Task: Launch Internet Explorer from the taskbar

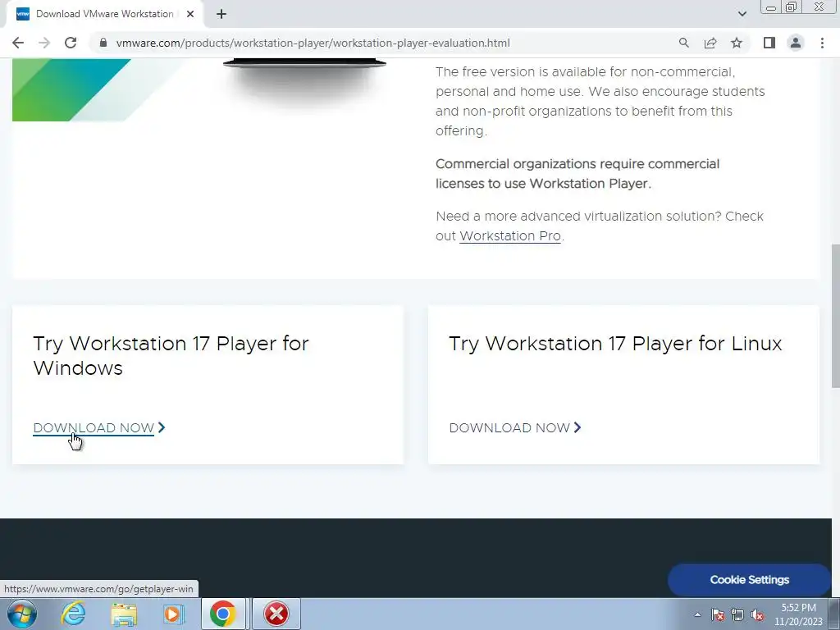Action: tap(73, 614)
